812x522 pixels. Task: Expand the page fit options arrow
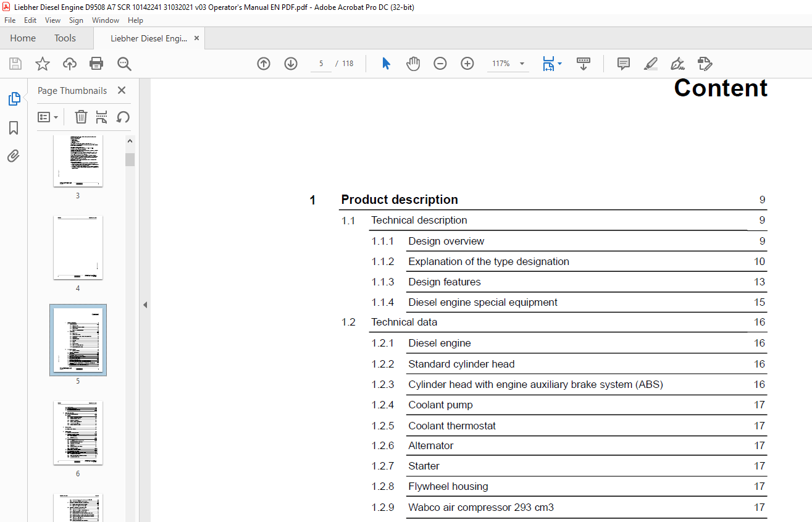tap(559, 64)
